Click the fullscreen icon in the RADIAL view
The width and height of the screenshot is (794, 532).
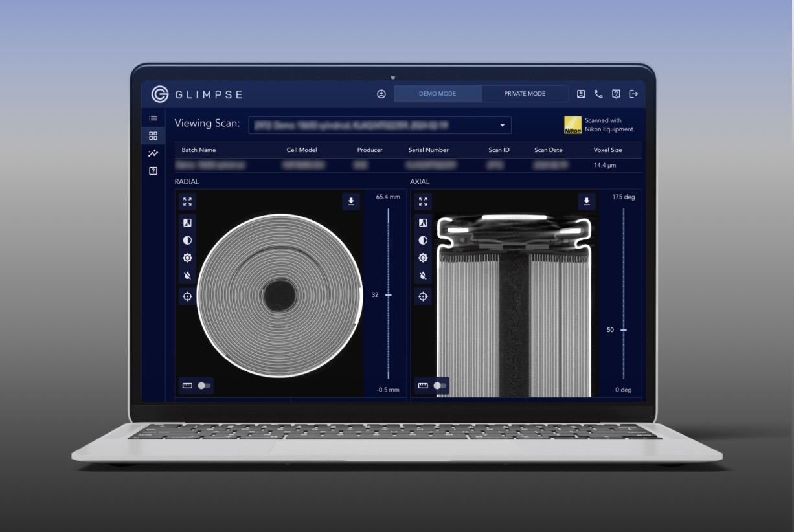pyautogui.click(x=187, y=202)
